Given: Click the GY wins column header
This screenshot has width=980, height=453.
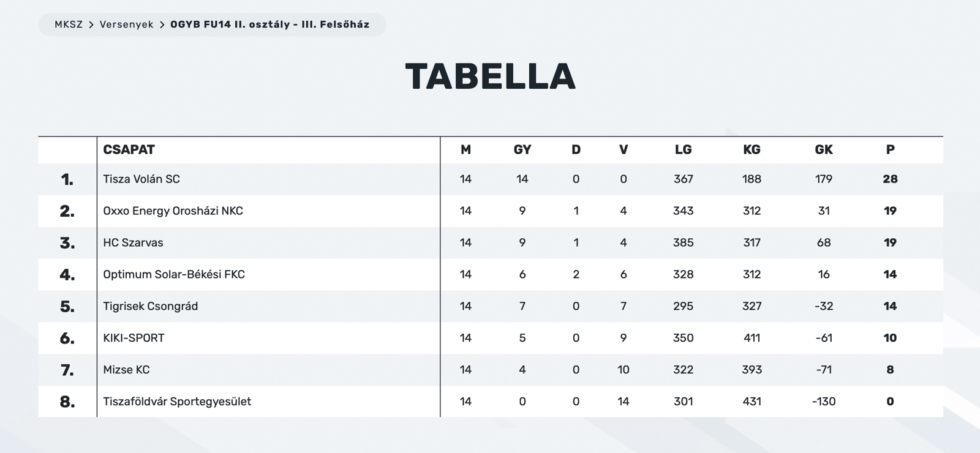Looking at the screenshot, I should 522,150.
